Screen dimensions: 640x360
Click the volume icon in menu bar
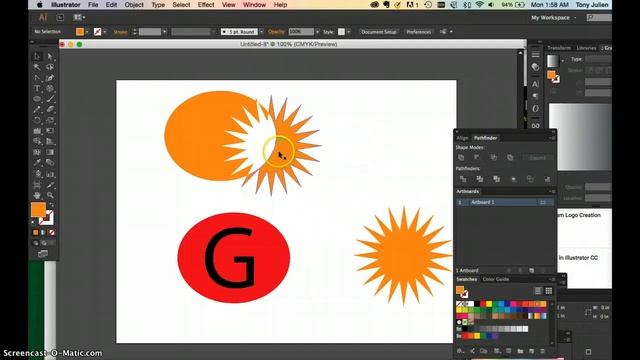tap(491, 5)
